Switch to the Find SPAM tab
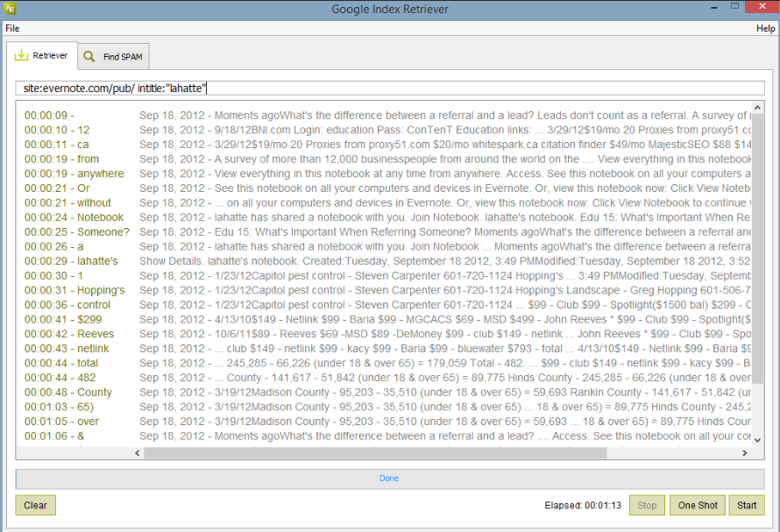 pos(114,57)
